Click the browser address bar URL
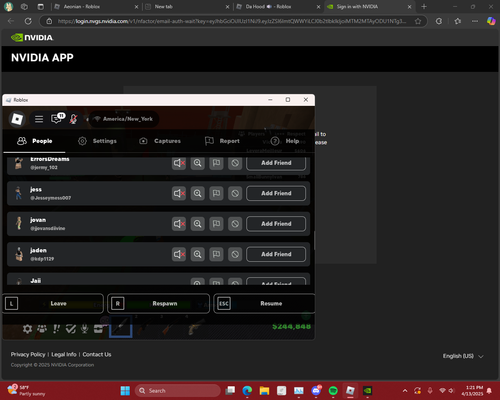Image resolution: width=500 pixels, height=400 pixels. point(232,21)
